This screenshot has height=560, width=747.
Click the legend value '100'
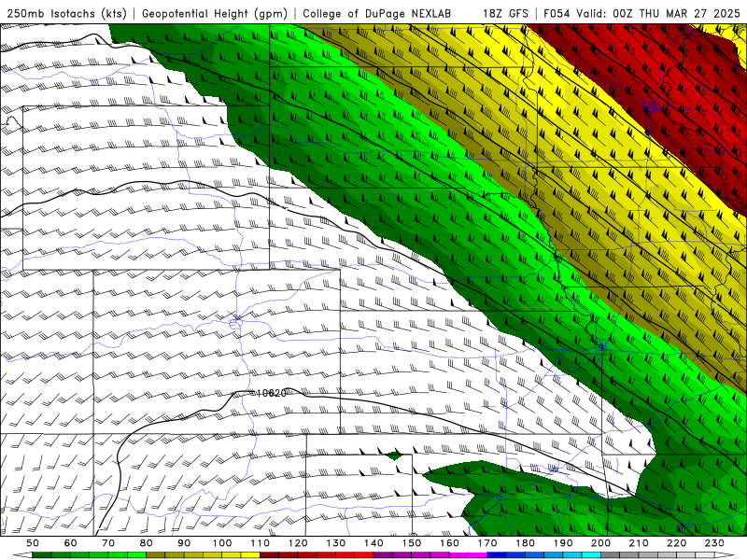click(x=222, y=543)
